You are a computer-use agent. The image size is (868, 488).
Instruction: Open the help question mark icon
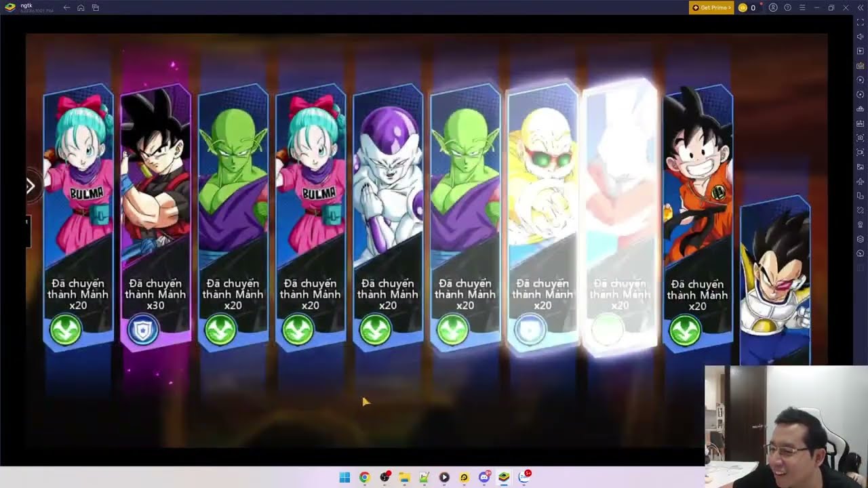[x=787, y=7]
